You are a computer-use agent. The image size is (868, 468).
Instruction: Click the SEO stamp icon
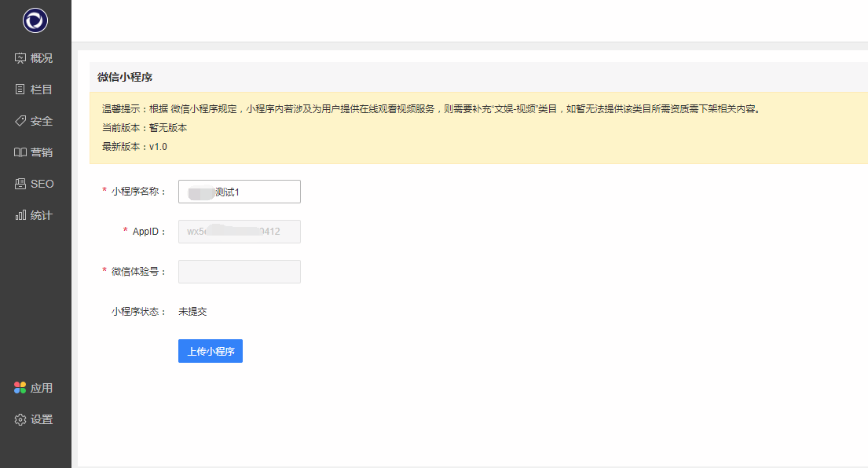click(x=20, y=184)
